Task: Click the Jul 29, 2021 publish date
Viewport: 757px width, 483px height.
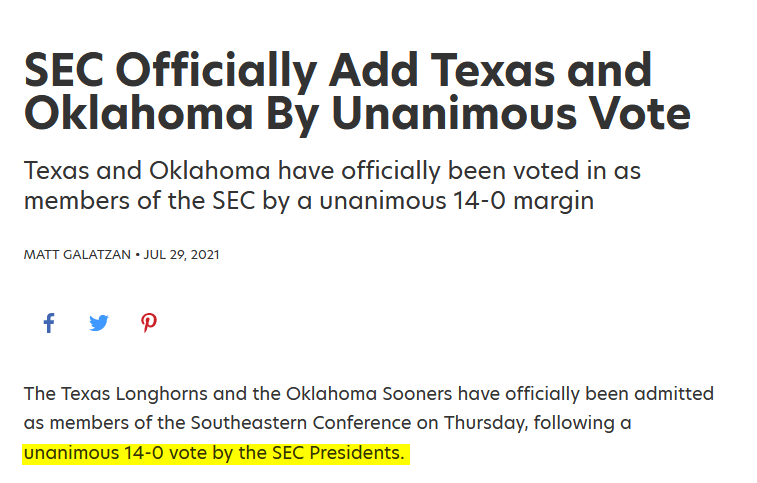Action: tap(182, 255)
